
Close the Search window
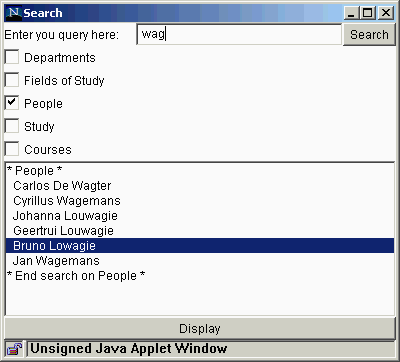coord(386,13)
